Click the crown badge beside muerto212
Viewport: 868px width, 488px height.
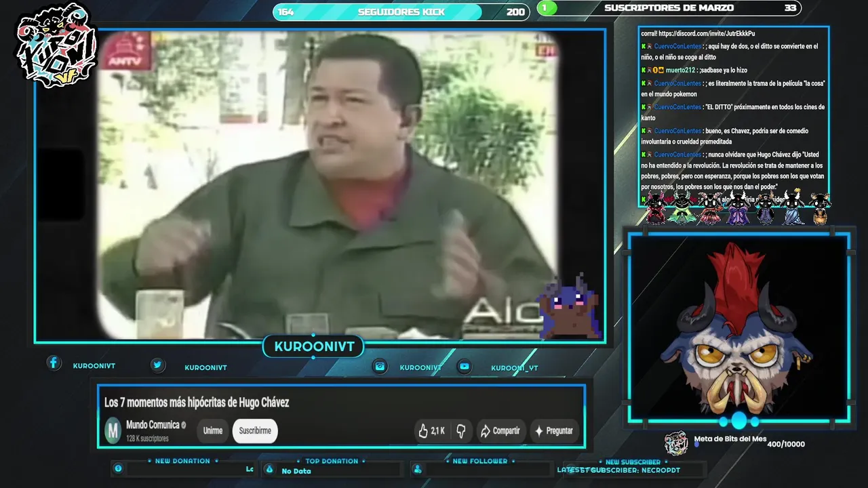pos(660,70)
